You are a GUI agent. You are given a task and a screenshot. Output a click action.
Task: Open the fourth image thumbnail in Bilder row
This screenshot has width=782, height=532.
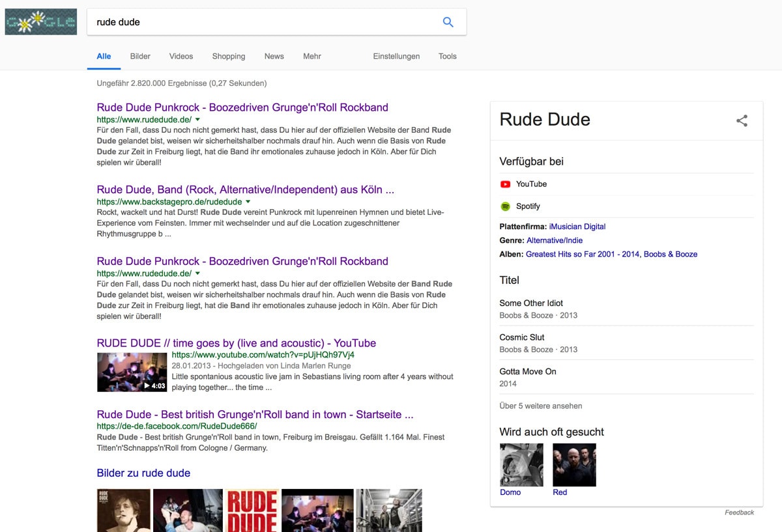click(x=317, y=511)
